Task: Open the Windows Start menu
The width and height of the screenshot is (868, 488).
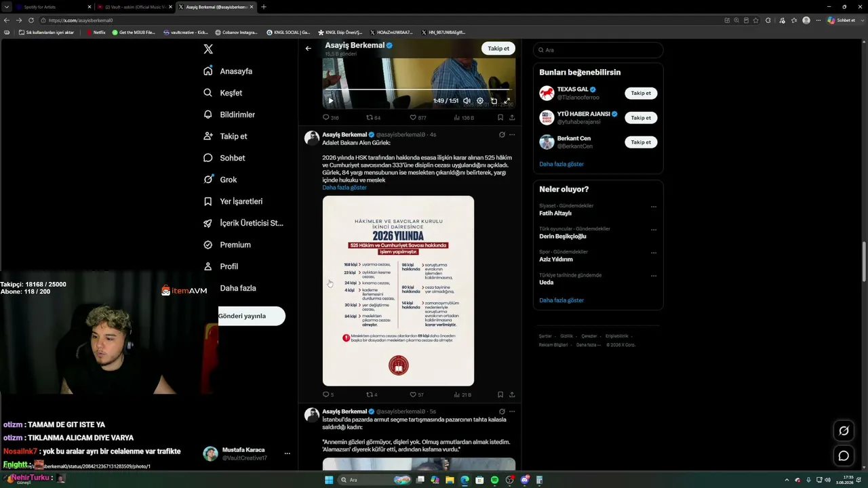Action: tap(329, 480)
